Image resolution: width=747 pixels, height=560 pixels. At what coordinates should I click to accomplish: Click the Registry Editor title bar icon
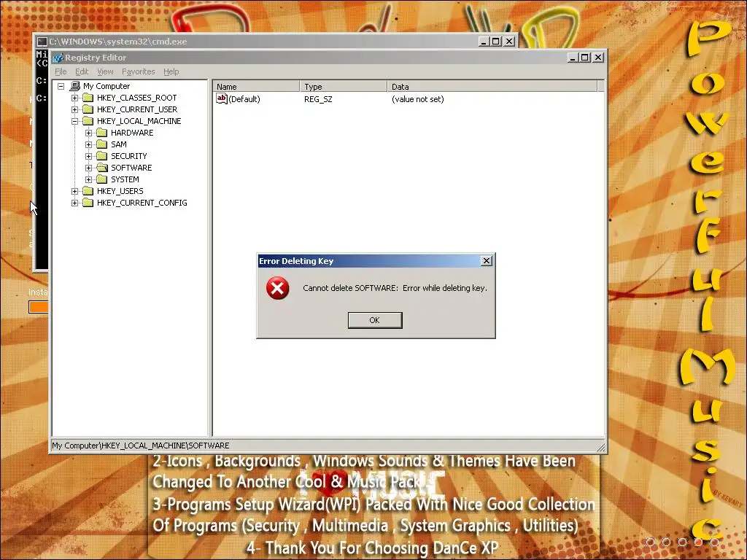pos(58,58)
